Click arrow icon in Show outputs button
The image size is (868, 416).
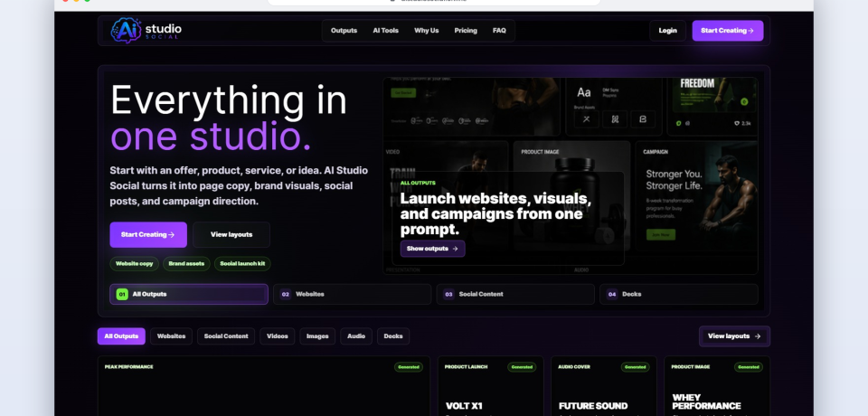(455, 249)
